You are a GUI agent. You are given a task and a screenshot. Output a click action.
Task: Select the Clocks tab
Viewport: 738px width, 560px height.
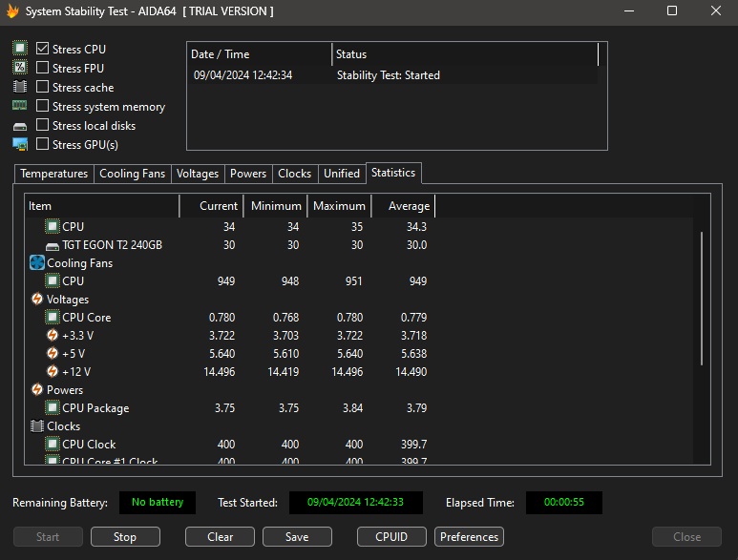[x=295, y=174]
